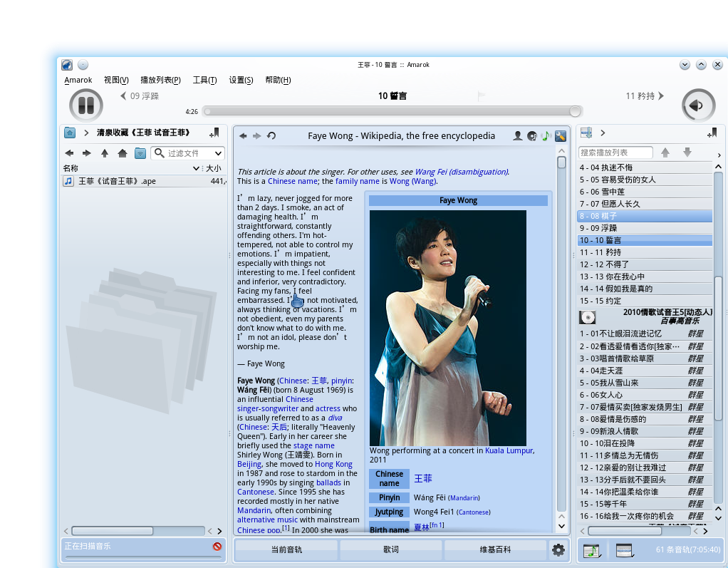The image size is (728, 568).
Task: Pause playback with the big pause button
Action: click(86, 105)
